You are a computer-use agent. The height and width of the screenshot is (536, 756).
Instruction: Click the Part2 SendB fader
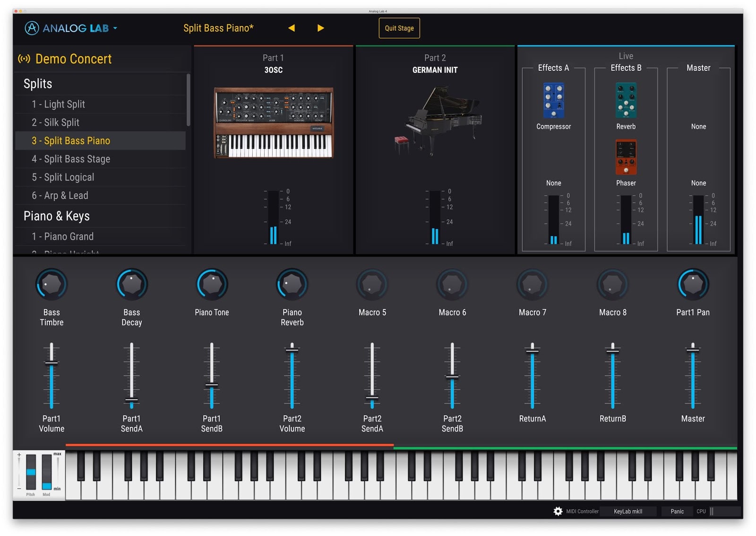[x=452, y=377]
